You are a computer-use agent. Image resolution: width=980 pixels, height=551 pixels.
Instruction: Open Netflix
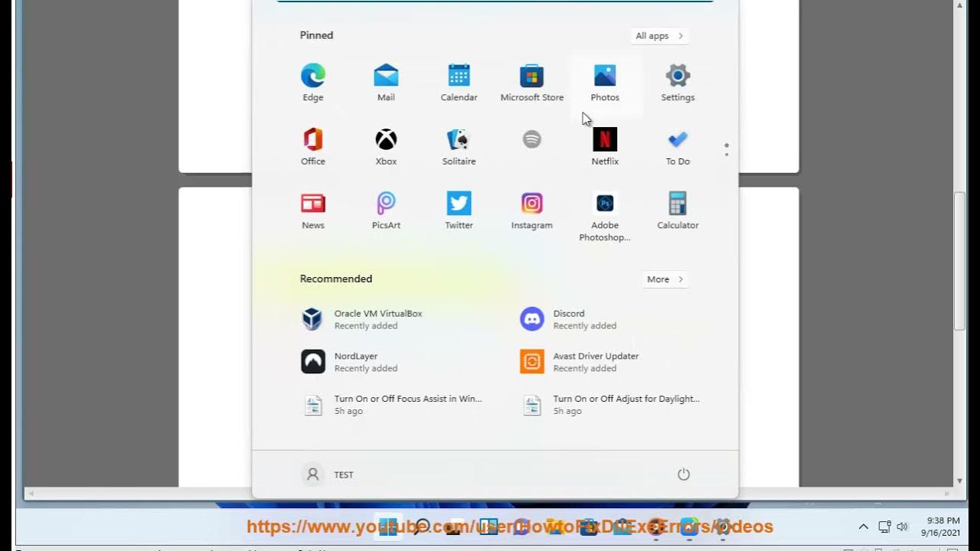click(x=605, y=147)
